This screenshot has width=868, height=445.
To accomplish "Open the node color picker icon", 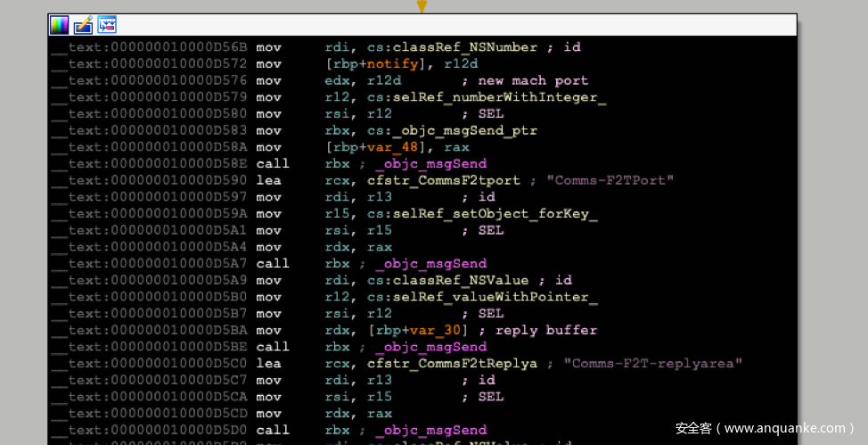I will (60, 25).
